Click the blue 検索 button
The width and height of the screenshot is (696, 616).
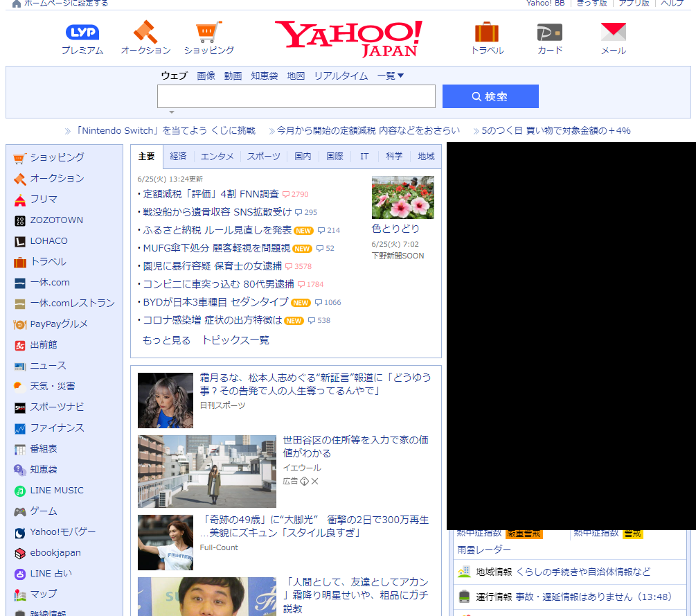(490, 96)
